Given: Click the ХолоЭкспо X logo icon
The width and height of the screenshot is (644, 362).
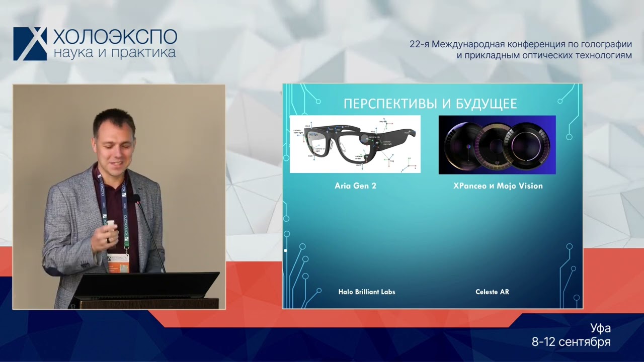Looking at the screenshot, I should coord(30,44).
